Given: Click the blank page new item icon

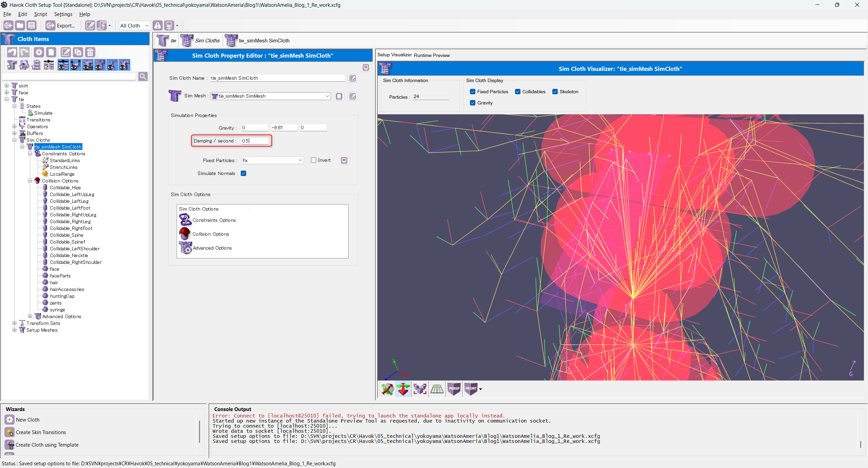Looking at the screenshot, I should tap(51, 52).
